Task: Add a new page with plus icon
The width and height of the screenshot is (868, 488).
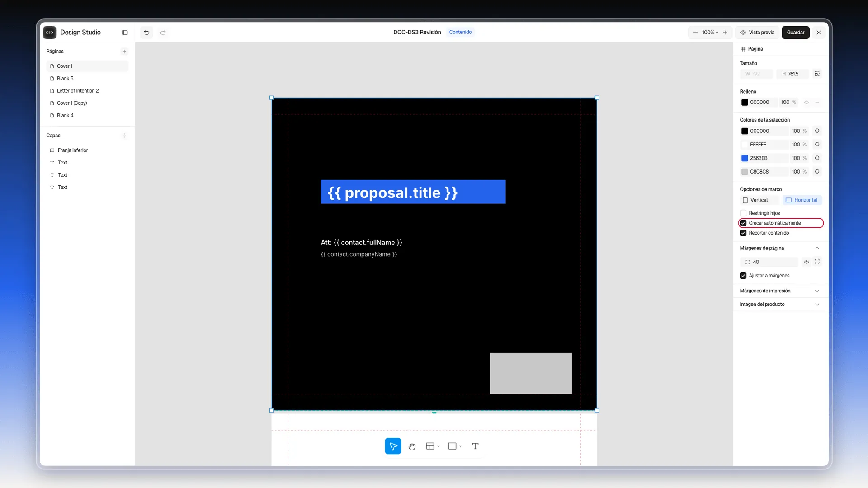Action: click(124, 52)
